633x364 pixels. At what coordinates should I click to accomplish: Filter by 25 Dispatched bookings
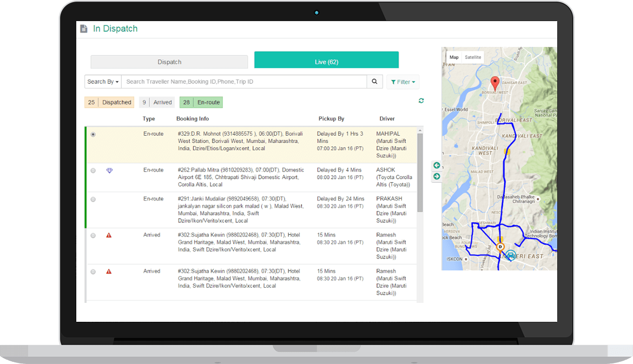(x=109, y=102)
